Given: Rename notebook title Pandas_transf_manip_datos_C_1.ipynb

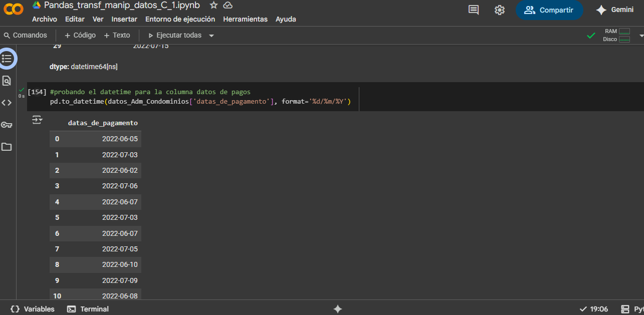Looking at the screenshot, I should click(123, 5).
